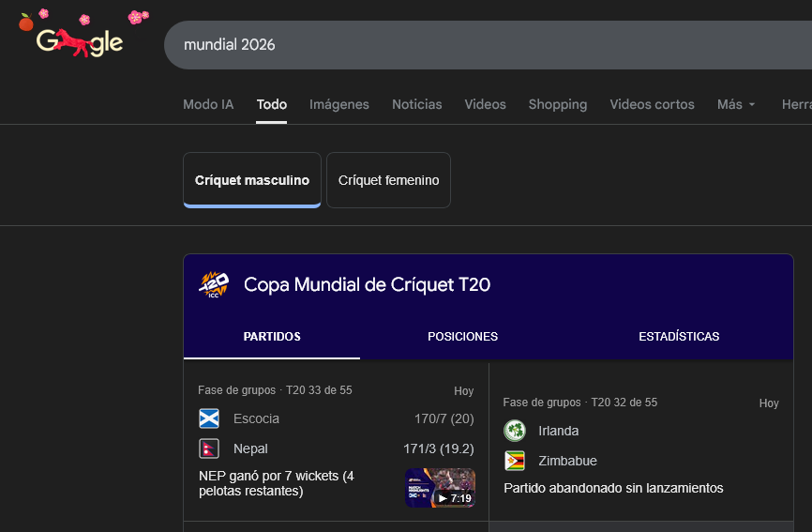This screenshot has width=812, height=532.
Task: Select Críquet masculino chip
Action: click(x=252, y=180)
